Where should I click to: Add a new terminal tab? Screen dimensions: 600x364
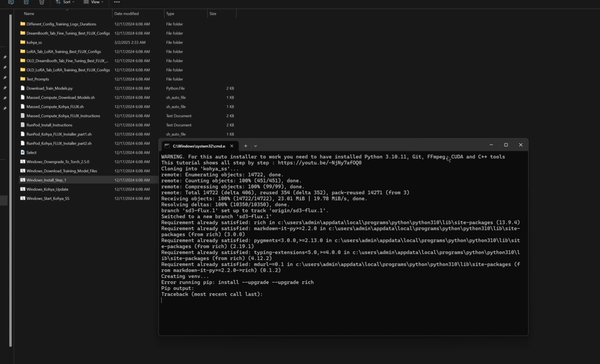tap(245, 146)
